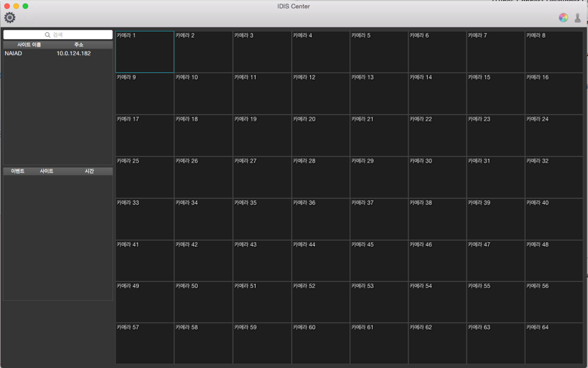Select the 카메라 8 pane
This screenshot has height=368, width=588.
(x=554, y=52)
